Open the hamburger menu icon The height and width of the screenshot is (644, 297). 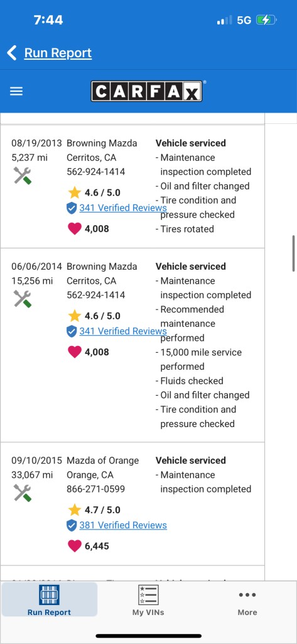(16, 91)
